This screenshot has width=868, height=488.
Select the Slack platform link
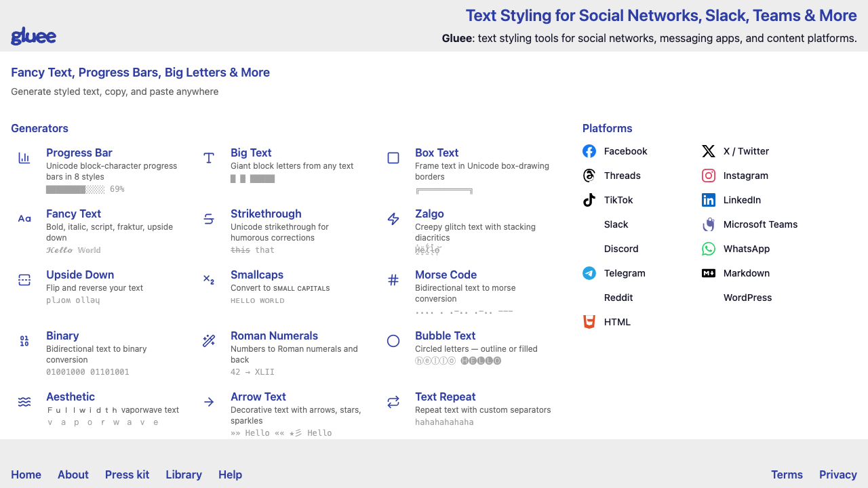(616, 224)
